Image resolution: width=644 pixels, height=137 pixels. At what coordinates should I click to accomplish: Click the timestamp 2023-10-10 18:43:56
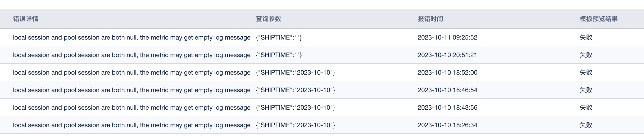447,108
